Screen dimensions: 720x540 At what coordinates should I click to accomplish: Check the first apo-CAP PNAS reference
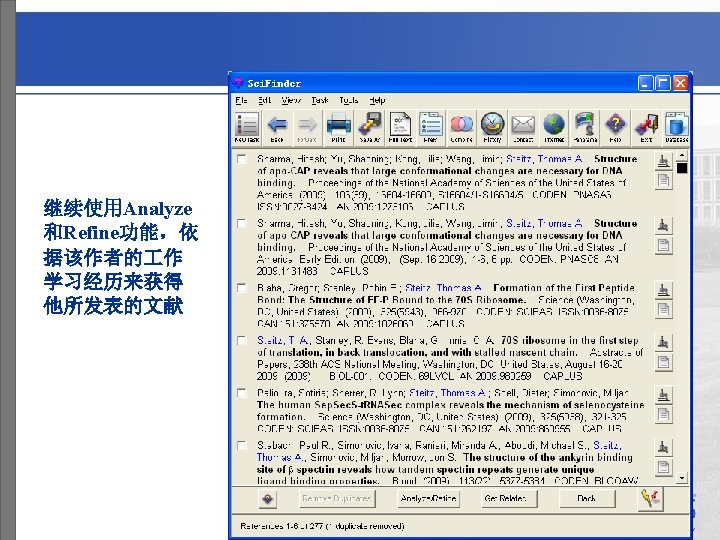tap(242, 159)
